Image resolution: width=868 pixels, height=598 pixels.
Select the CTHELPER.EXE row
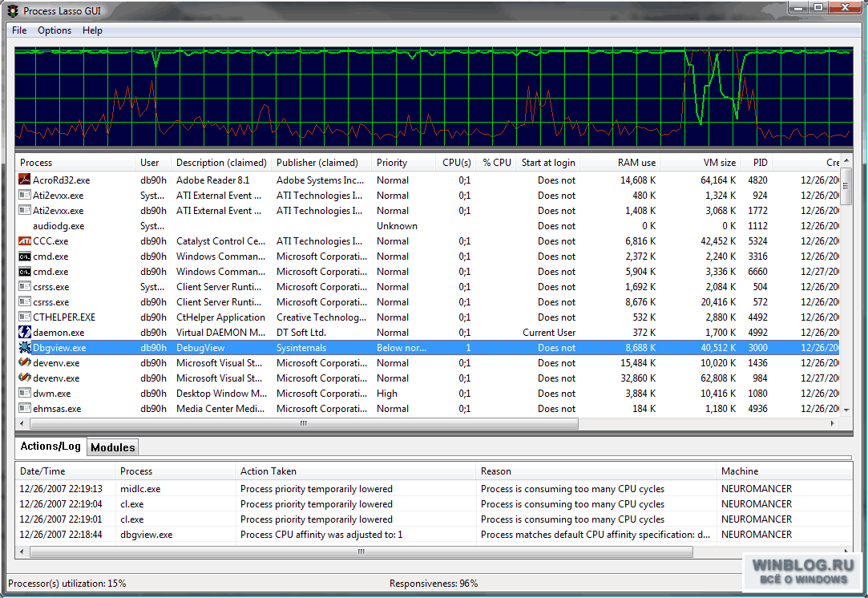(427, 317)
